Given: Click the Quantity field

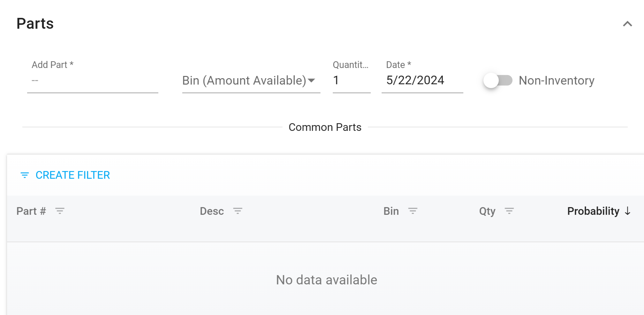Looking at the screenshot, I should 351,81.
